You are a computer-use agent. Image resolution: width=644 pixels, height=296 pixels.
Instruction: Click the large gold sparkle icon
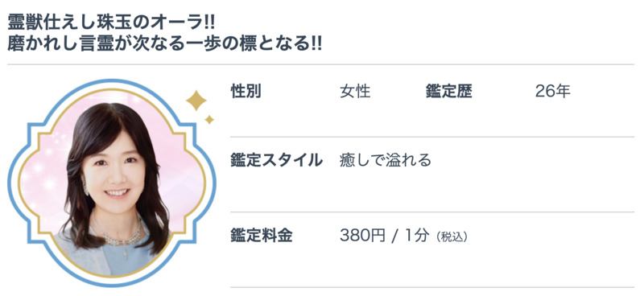[x=196, y=101]
